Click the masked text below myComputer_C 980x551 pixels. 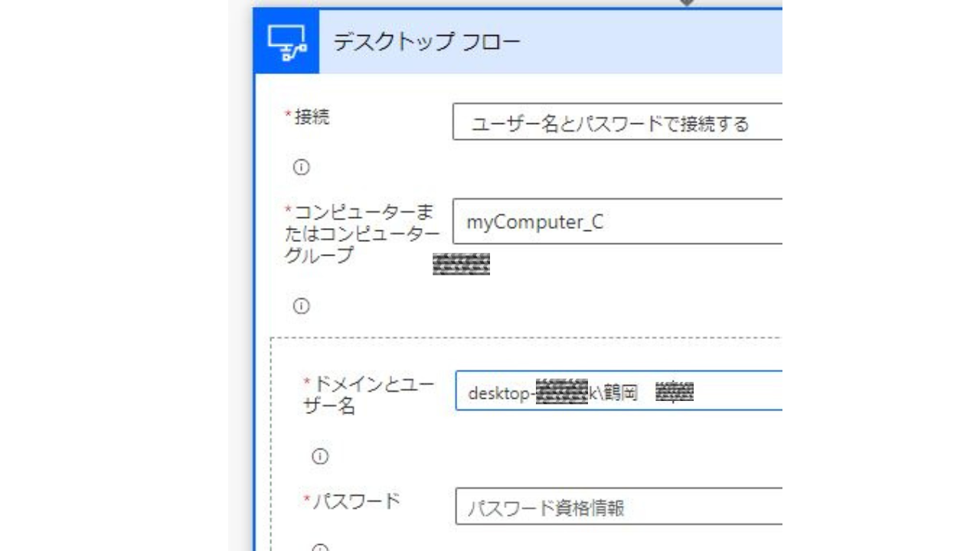click(x=461, y=265)
